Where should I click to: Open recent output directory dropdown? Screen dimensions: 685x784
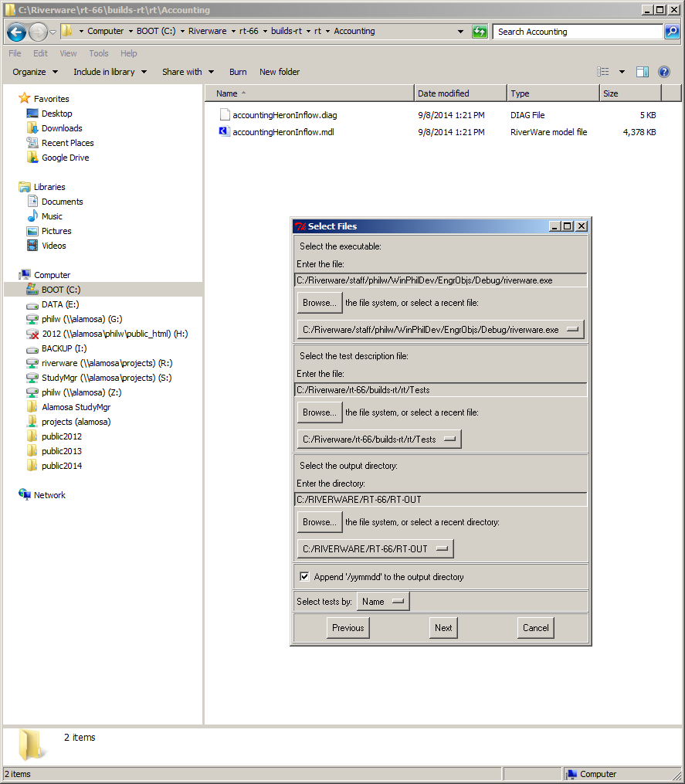coord(375,548)
